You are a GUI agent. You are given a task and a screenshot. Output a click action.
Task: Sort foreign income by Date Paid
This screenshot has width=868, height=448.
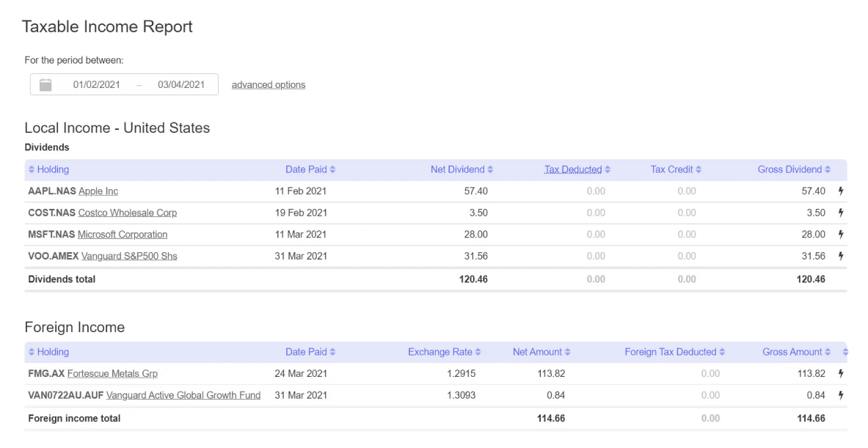tap(310, 352)
